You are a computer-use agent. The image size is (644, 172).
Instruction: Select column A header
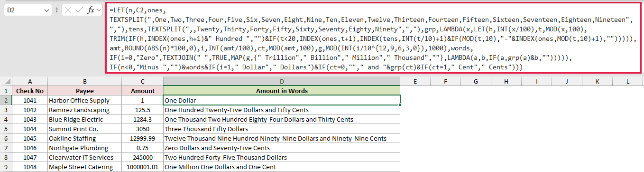tap(30, 81)
